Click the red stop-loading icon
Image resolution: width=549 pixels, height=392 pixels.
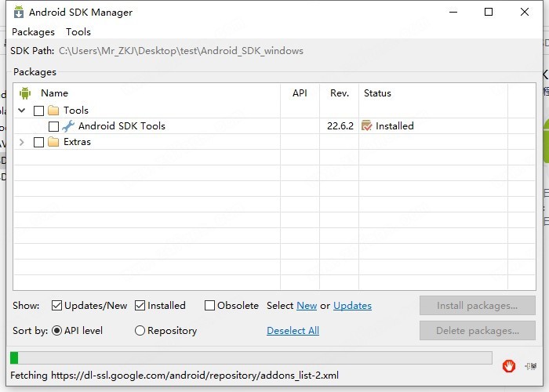(509, 365)
